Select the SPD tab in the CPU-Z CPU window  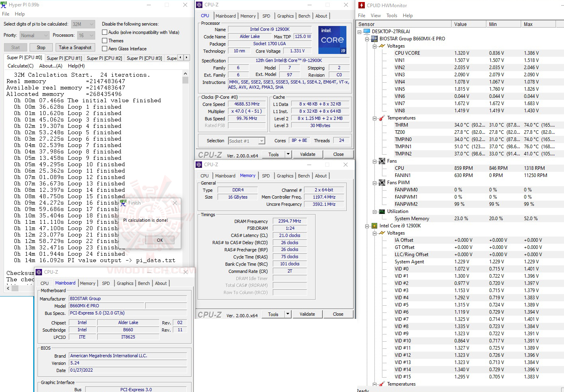(x=266, y=16)
